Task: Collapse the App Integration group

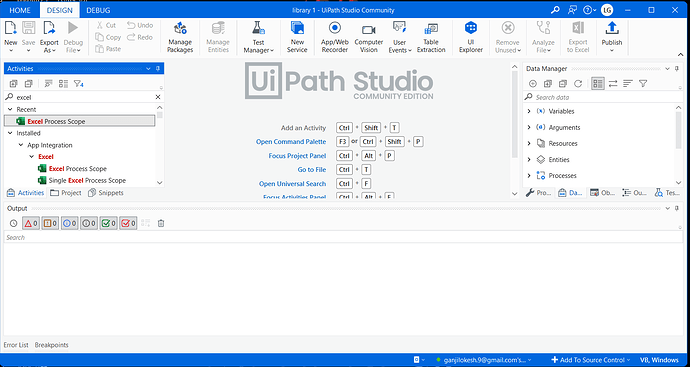Action: coord(20,145)
